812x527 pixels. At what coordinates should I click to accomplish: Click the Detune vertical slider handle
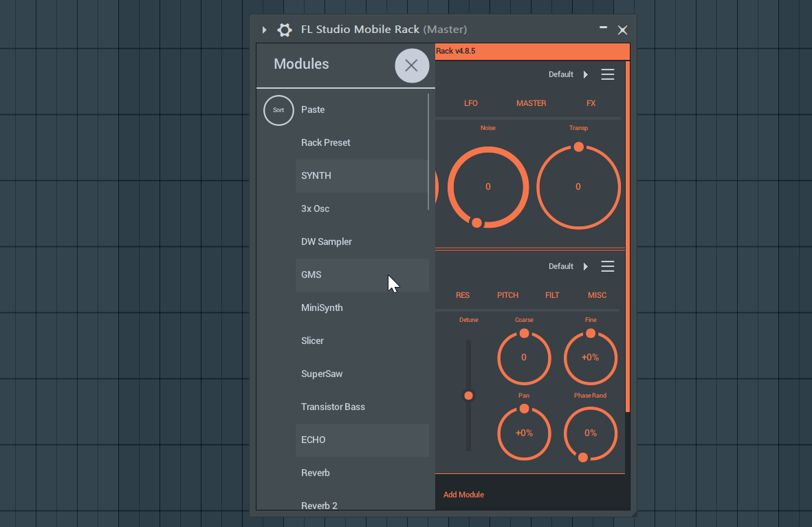(469, 396)
